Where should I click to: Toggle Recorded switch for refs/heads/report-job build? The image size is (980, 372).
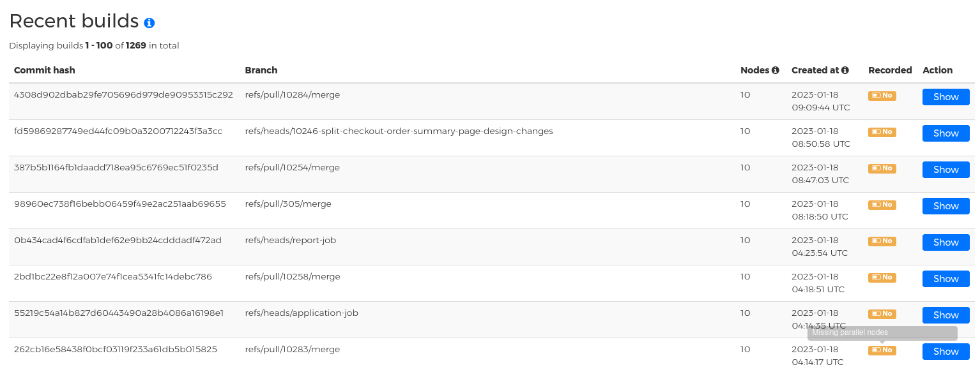coord(882,241)
